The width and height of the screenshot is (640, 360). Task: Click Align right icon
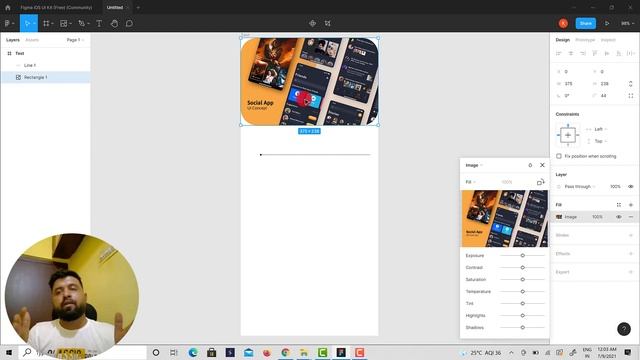[583, 53]
